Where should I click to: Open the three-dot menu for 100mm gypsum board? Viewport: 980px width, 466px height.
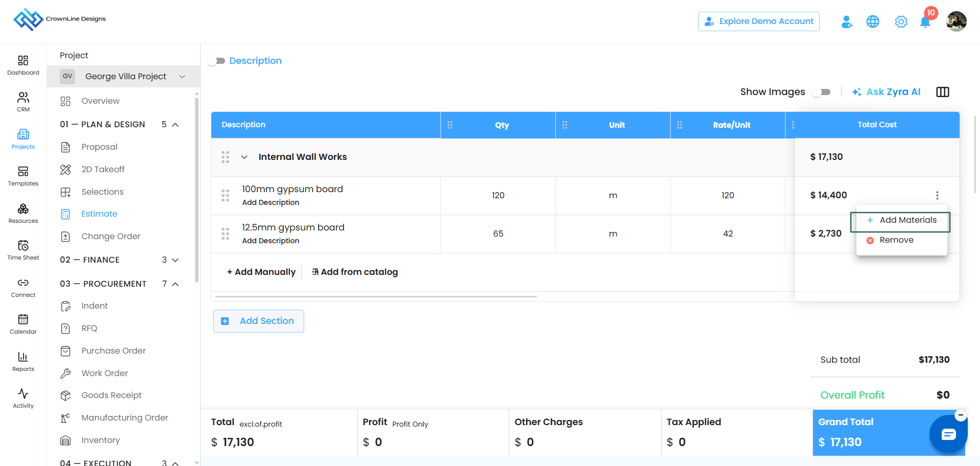[x=937, y=195]
